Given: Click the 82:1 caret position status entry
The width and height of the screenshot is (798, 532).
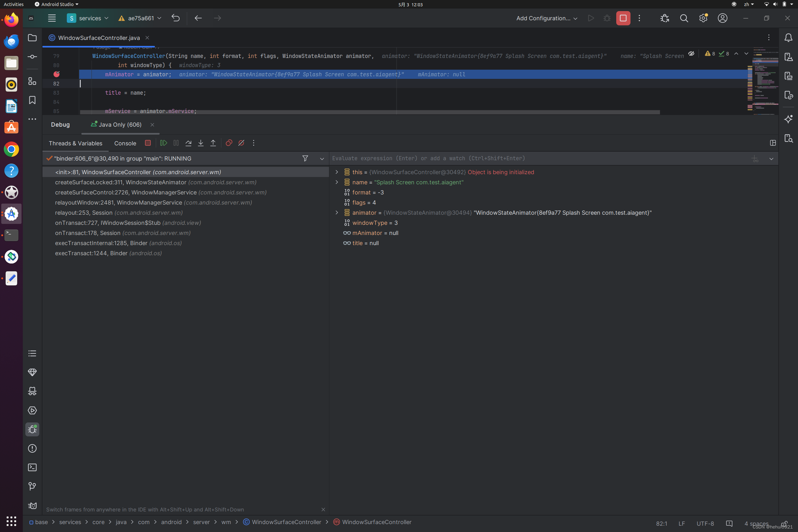Looking at the screenshot, I should [661, 523].
